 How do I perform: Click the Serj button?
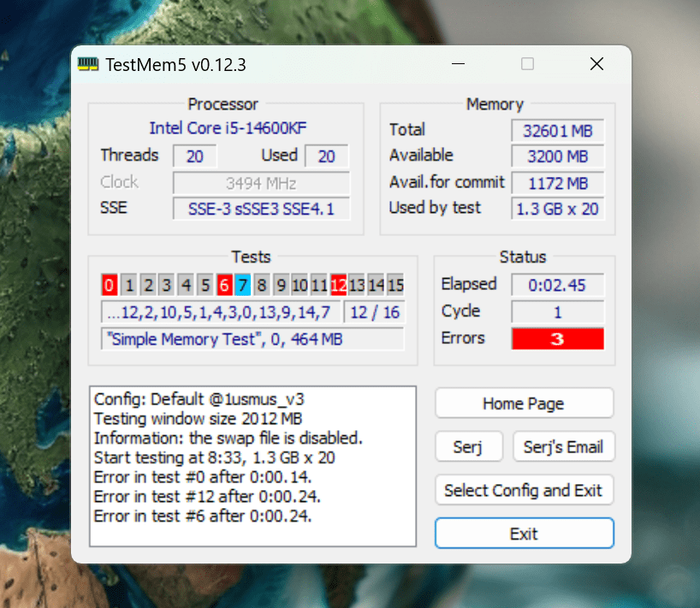pos(469,446)
